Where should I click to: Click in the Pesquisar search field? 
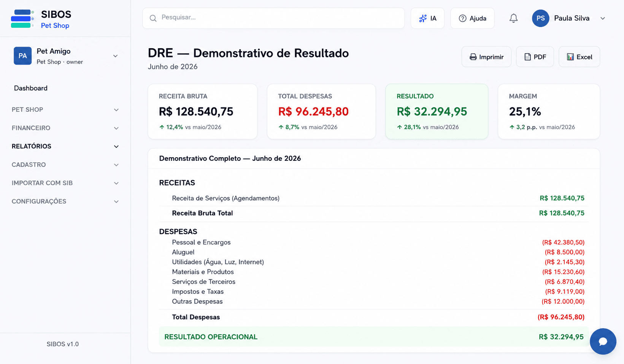(273, 18)
